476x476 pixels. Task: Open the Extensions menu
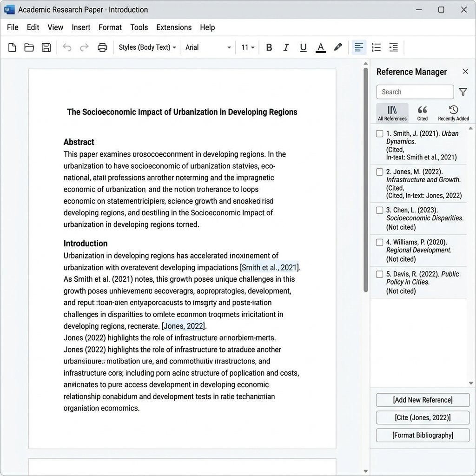174,27
